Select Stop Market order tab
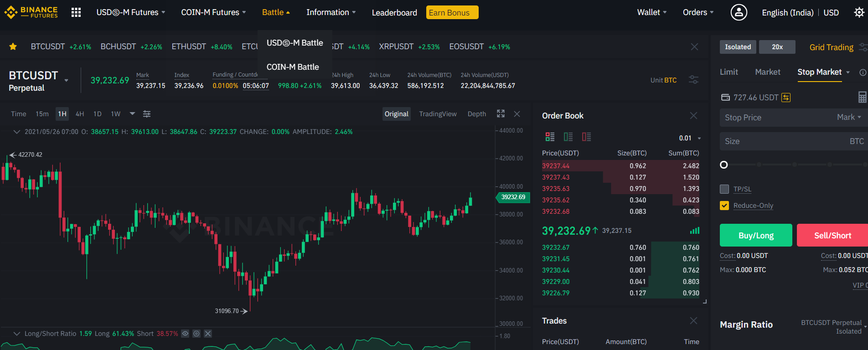This screenshot has width=868, height=350. (x=820, y=72)
